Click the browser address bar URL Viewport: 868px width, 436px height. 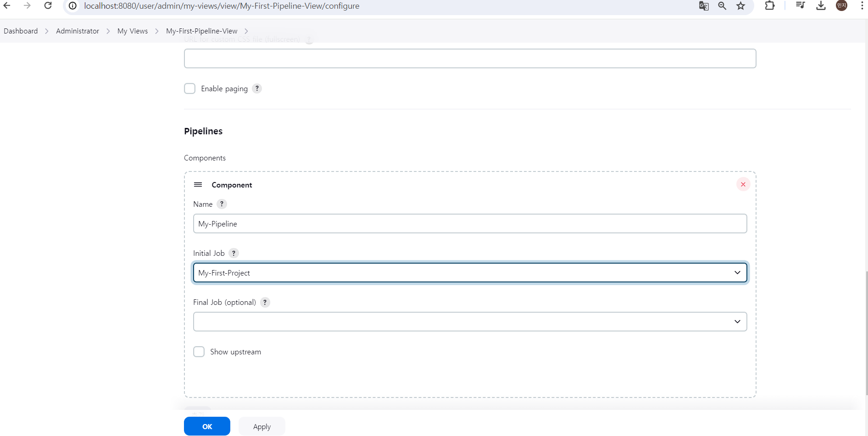pos(222,6)
